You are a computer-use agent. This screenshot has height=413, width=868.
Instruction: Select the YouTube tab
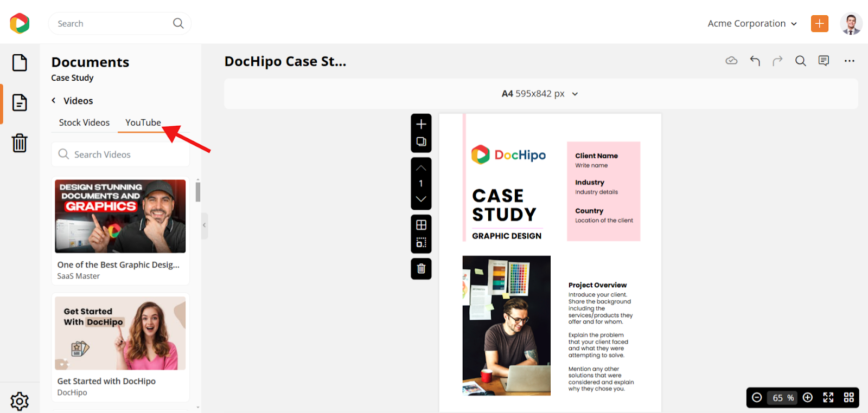[143, 122]
